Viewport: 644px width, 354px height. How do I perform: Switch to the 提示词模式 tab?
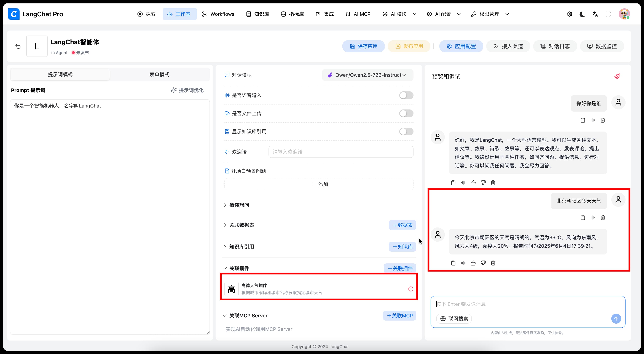[x=60, y=74]
